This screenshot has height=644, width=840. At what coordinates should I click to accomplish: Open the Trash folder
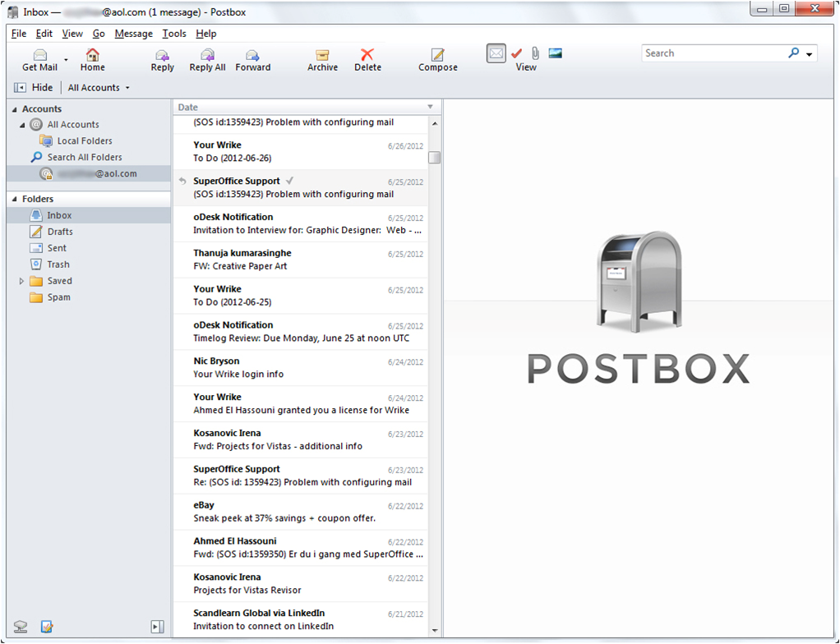click(58, 264)
